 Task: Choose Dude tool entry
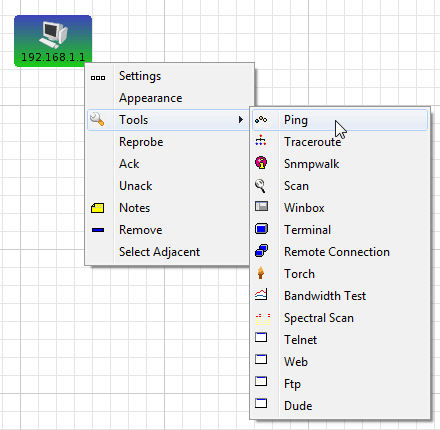click(339, 406)
